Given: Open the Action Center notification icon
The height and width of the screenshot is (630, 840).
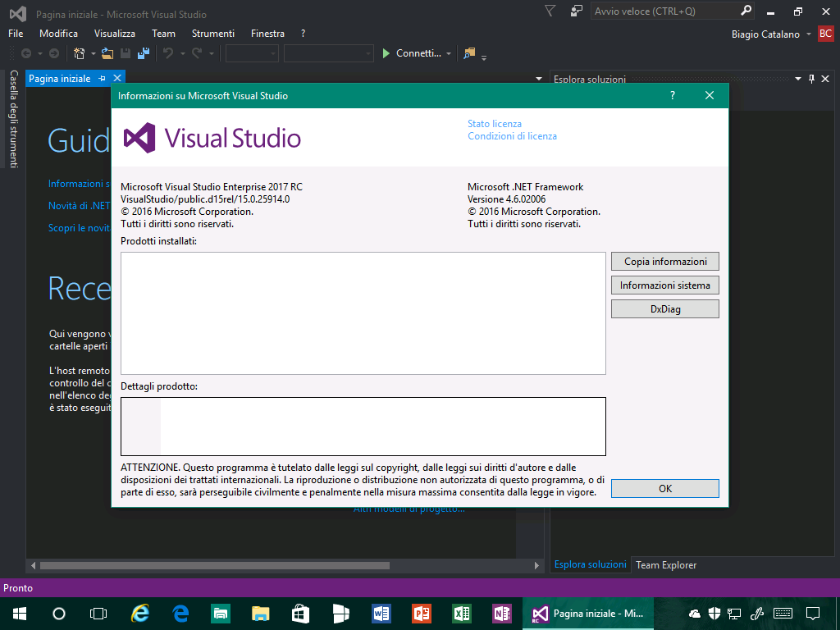Looking at the screenshot, I should coord(813,614).
